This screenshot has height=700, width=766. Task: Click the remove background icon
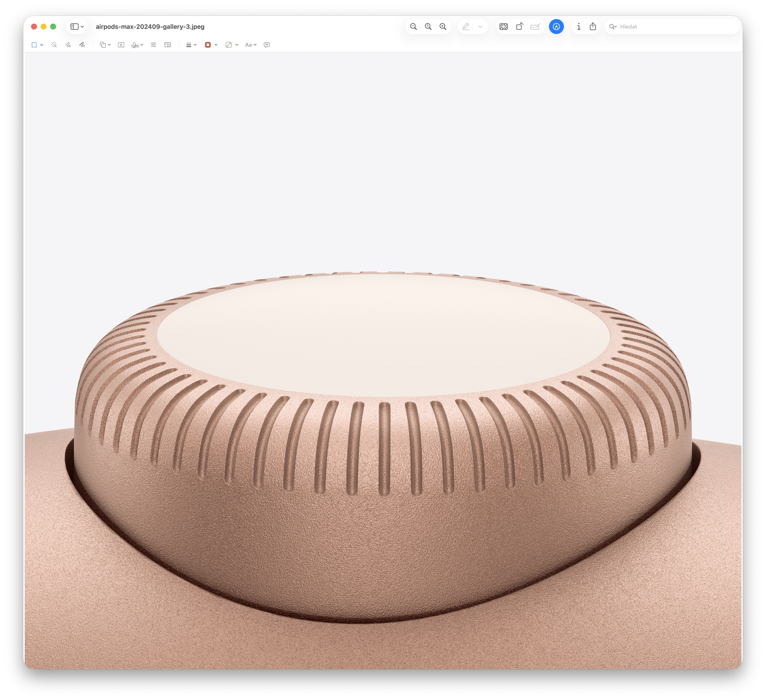(504, 27)
